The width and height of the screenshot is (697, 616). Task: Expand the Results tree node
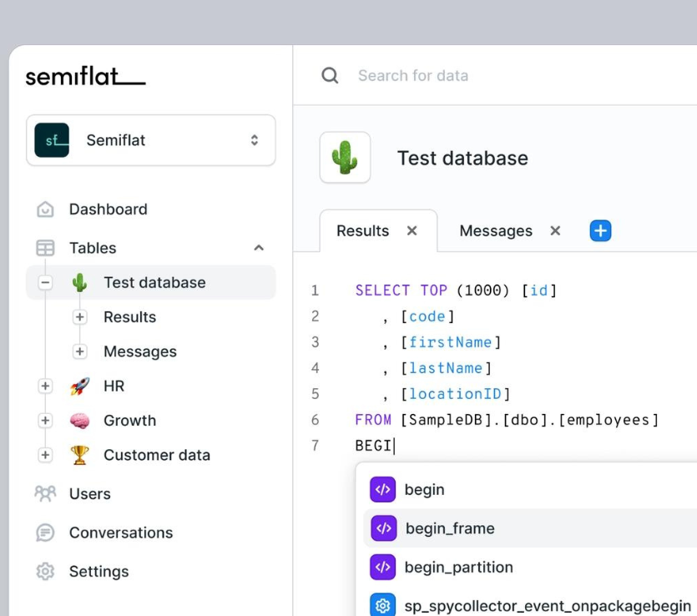tap(80, 317)
